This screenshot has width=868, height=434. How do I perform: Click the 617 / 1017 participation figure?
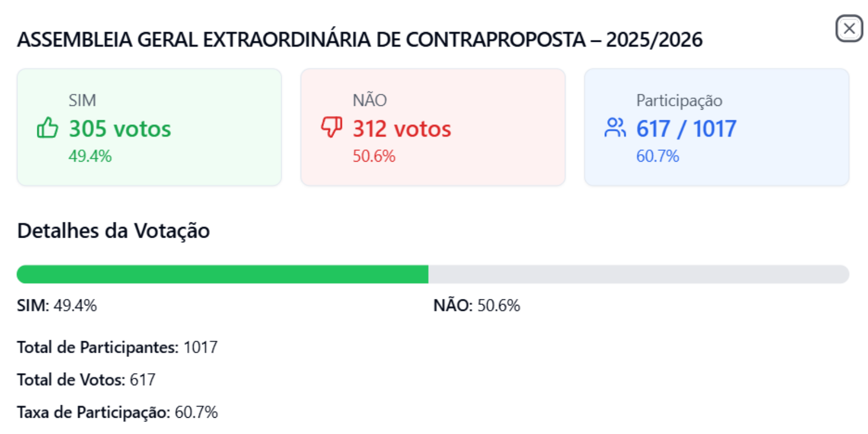[686, 129]
